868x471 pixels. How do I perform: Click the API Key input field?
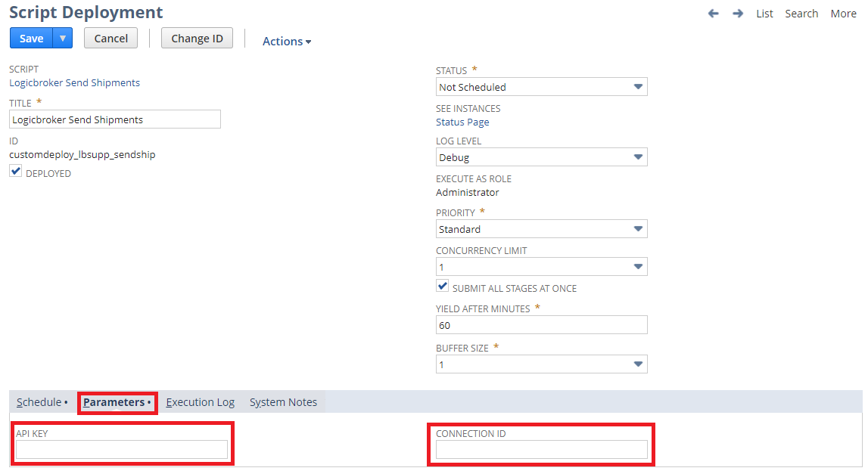tap(122, 450)
